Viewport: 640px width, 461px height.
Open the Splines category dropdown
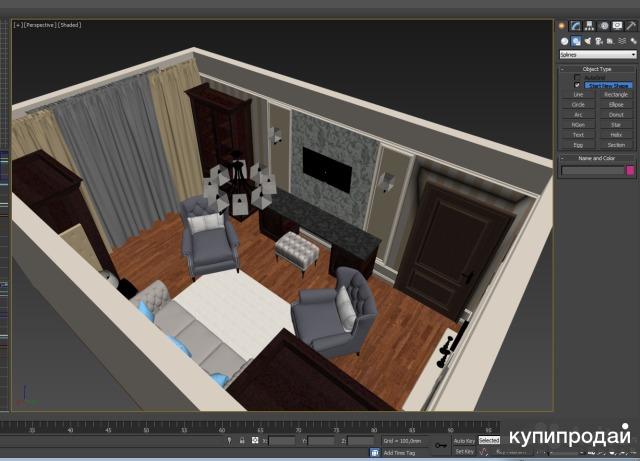click(x=597, y=55)
